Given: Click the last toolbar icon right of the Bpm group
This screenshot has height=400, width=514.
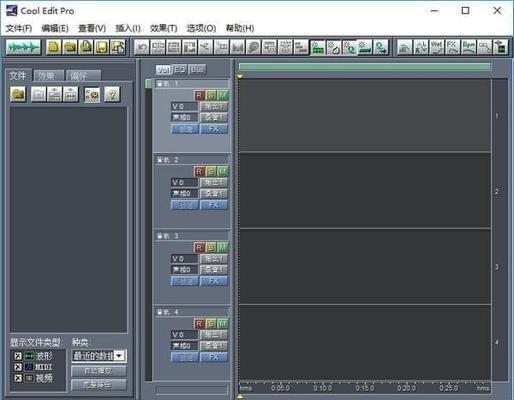Looking at the screenshot, I should [500, 47].
